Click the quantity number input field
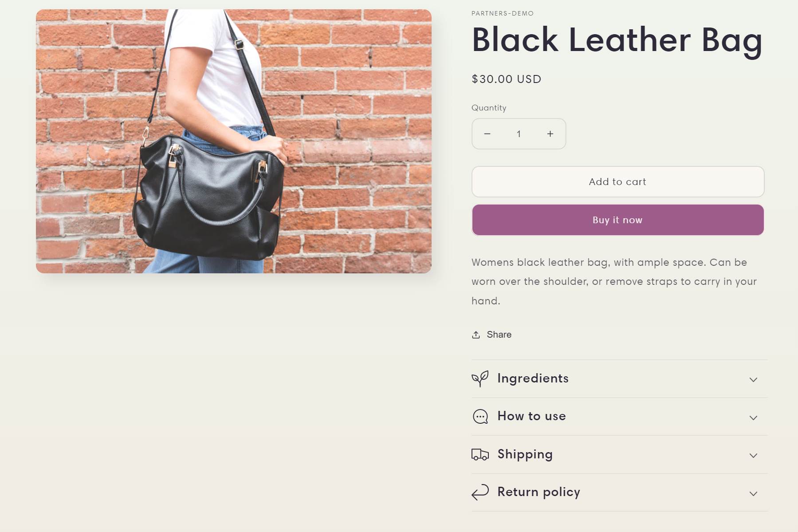 (x=519, y=134)
